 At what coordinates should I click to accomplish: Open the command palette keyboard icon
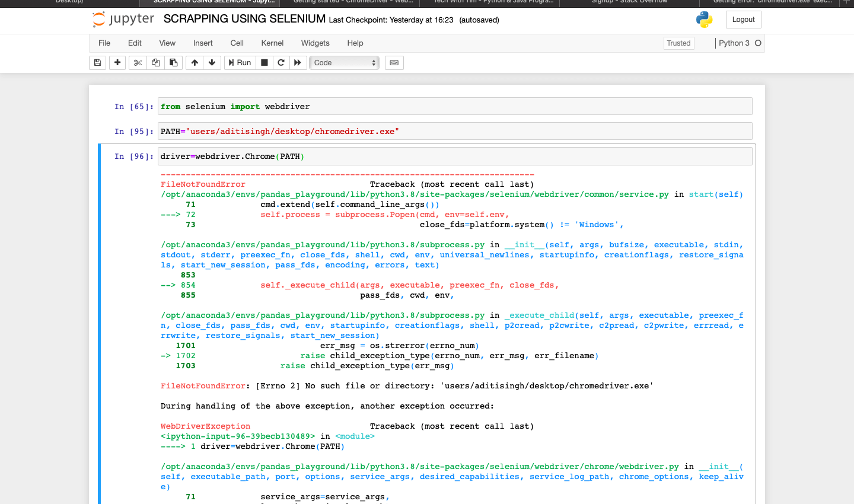click(394, 63)
